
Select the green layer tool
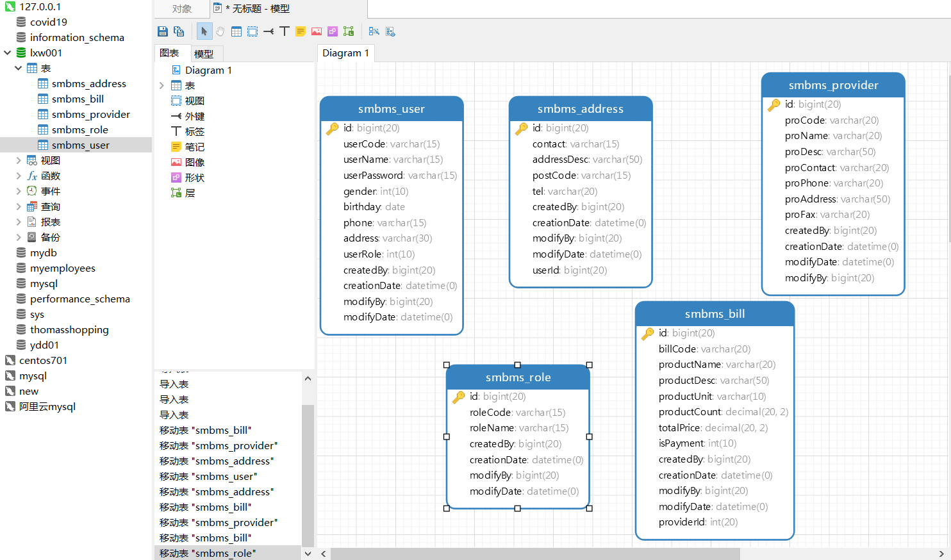(x=349, y=31)
